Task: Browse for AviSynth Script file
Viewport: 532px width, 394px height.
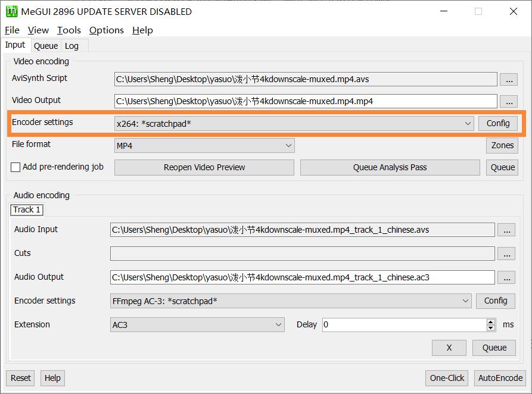Action: pos(508,79)
